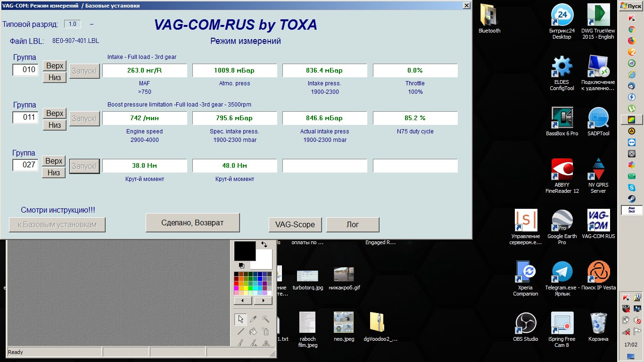Open the Пуск start button

click(x=631, y=6)
